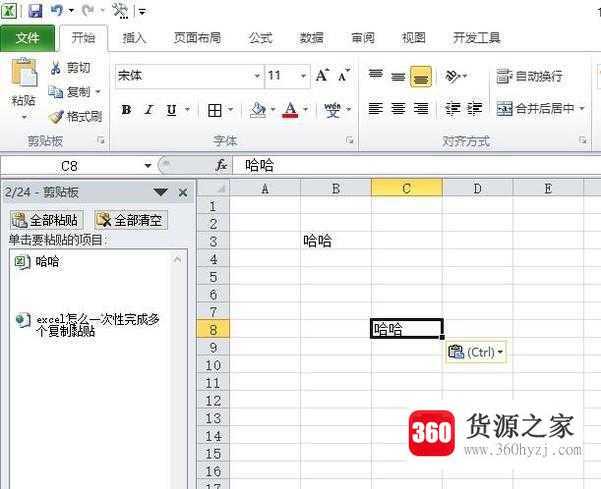The width and height of the screenshot is (601, 489).
Task: Switch to the 数据 ribbon tab
Action: tap(311, 38)
